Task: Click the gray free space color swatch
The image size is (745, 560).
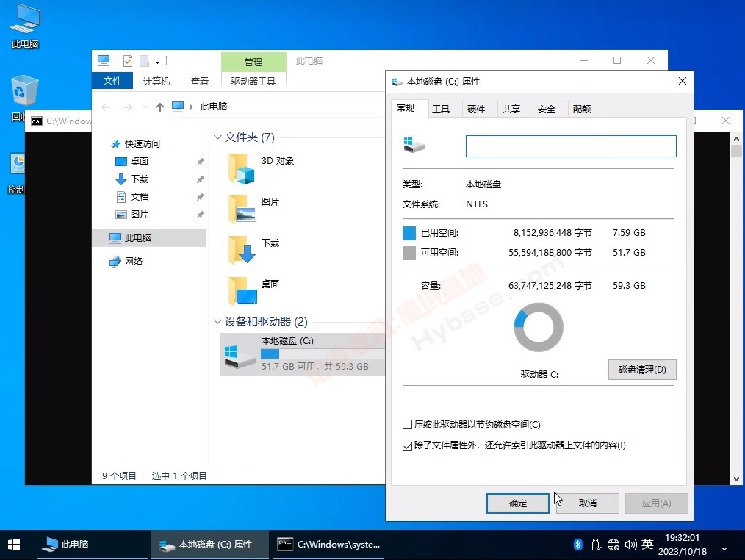Action: [409, 253]
